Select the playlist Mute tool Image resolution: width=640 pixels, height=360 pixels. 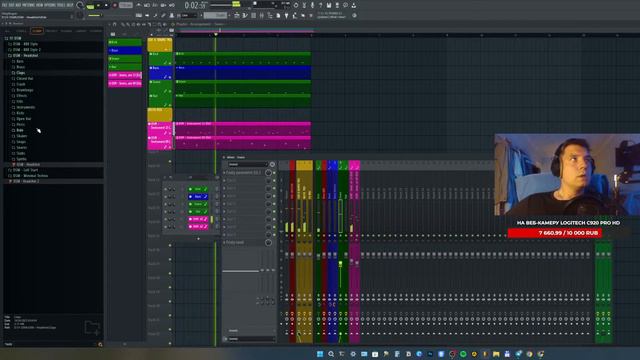pyautogui.click(x=139, y=24)
